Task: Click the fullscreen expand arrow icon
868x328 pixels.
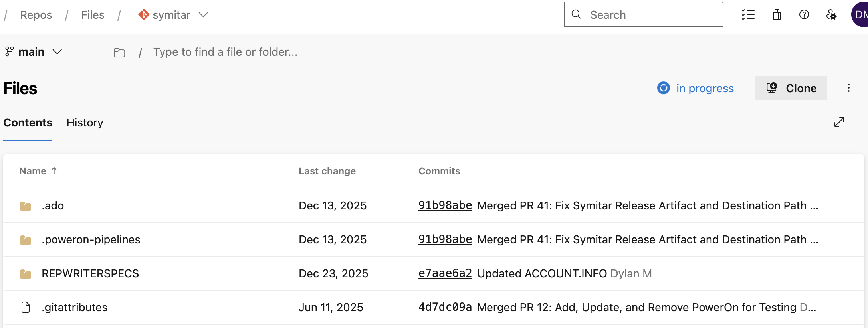Action: pyautogui.click(x=839, y=122)
